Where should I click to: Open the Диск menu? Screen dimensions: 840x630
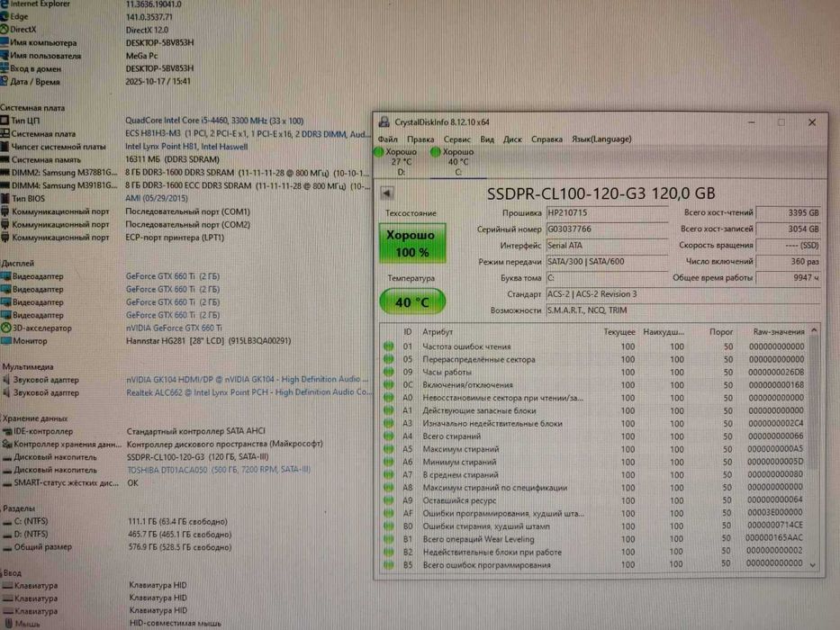[x=512, y=139]
